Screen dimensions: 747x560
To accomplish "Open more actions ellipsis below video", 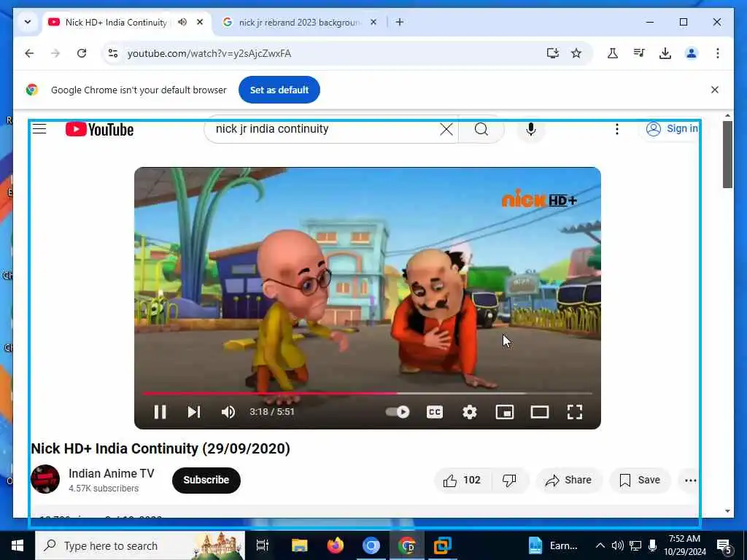I will pos(690,480).
